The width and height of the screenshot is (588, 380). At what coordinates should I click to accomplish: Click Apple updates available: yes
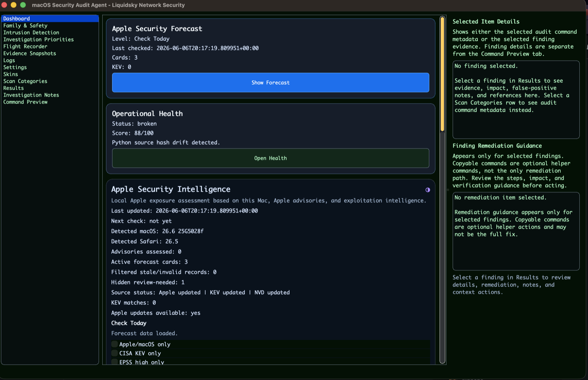pos(156,313)
